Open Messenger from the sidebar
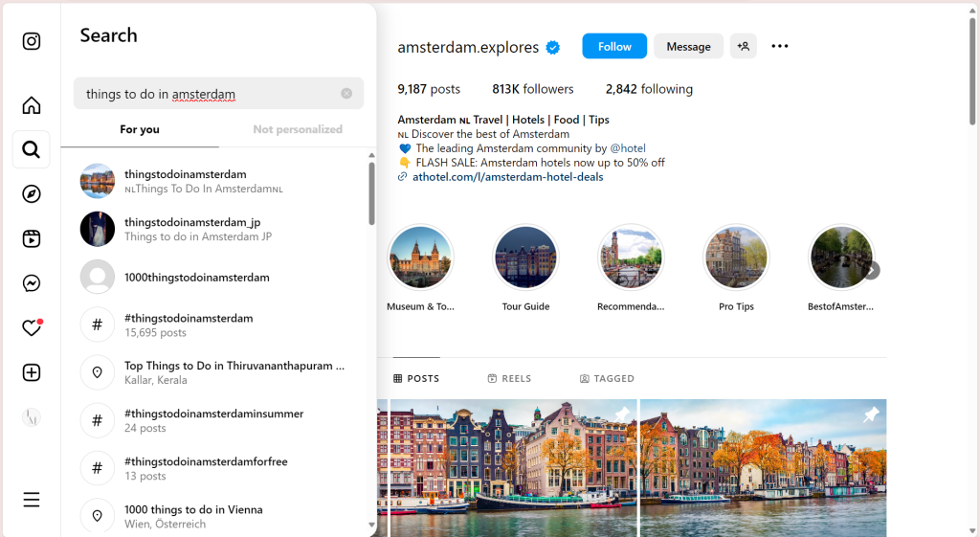Screen dimensions: 980x537 pos(32,283)
